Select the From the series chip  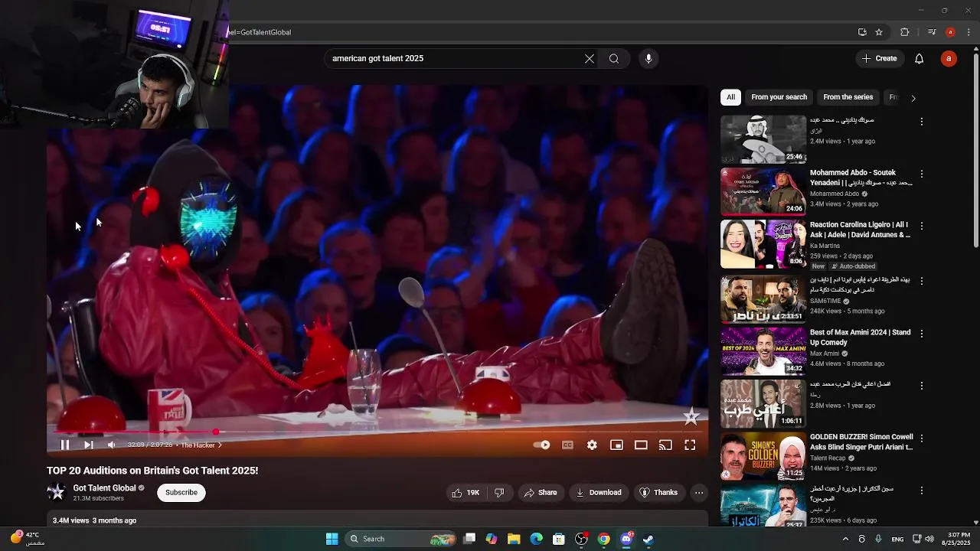[848, 97]
